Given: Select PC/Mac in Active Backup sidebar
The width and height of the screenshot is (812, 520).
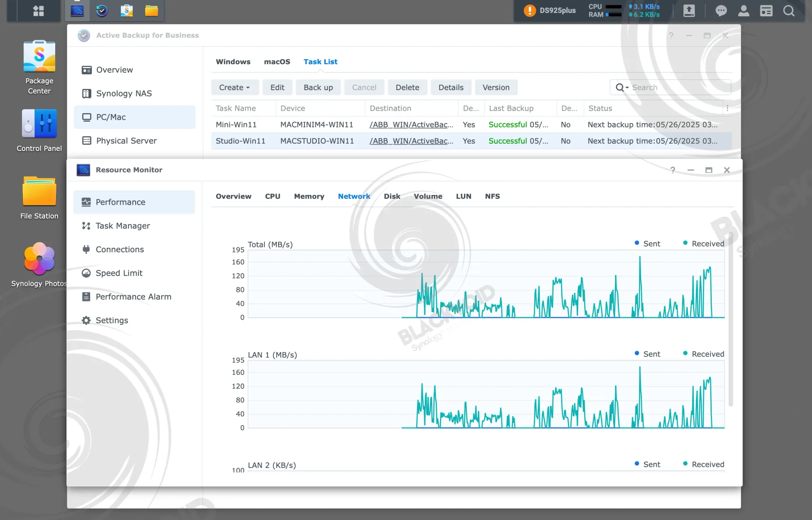Looking at the screenshot, I should [x=134, y=117].
